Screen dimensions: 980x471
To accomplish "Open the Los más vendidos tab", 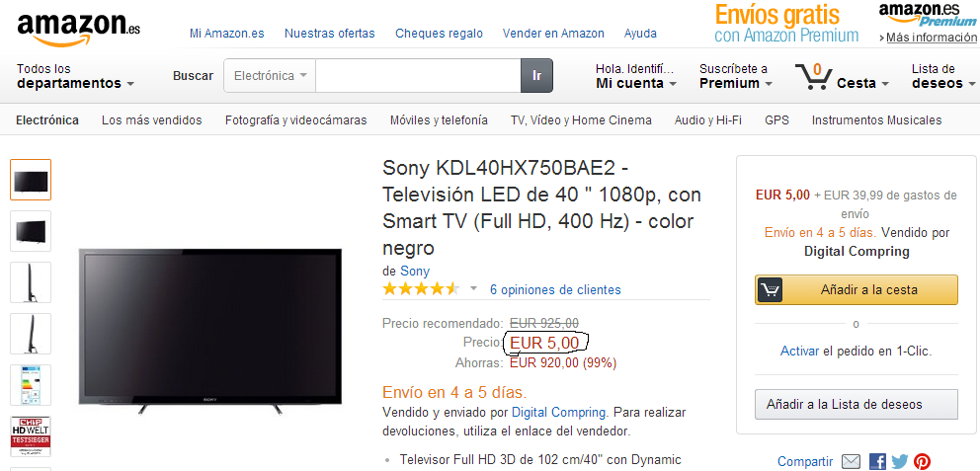I will 152,119.
